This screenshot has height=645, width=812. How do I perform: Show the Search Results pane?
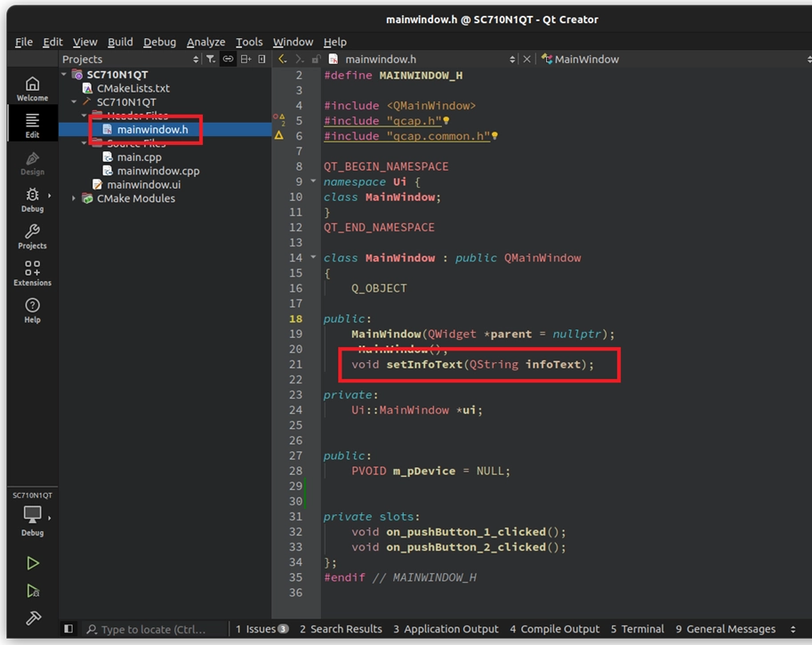pos(341,629)
